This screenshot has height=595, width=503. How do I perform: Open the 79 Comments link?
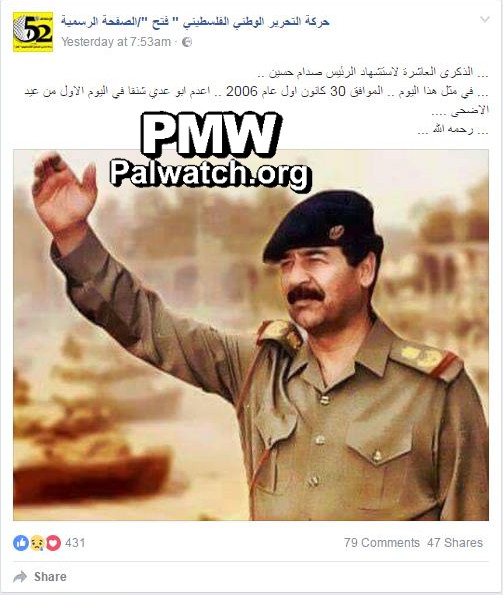382,543
